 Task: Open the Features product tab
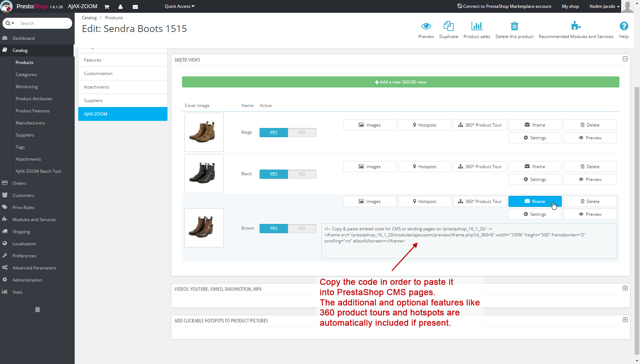tap(123, 60)
